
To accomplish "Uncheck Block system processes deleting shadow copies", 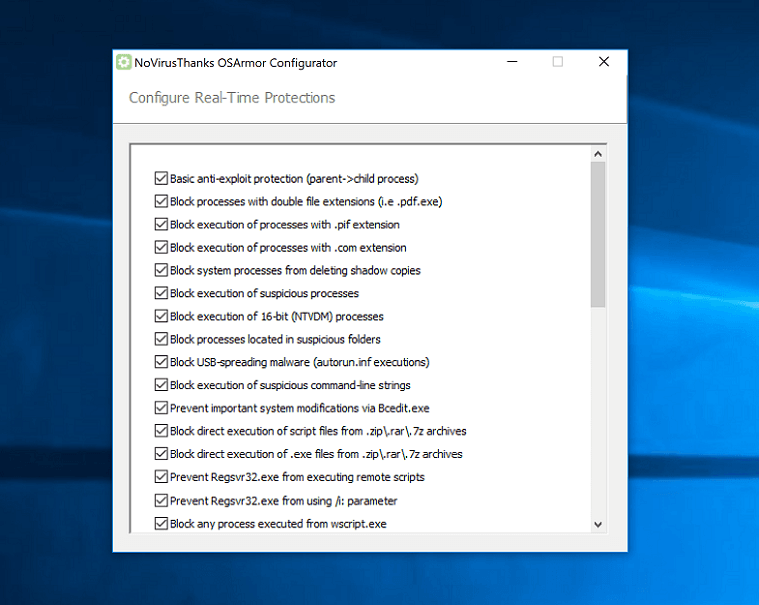I will 161,270.
